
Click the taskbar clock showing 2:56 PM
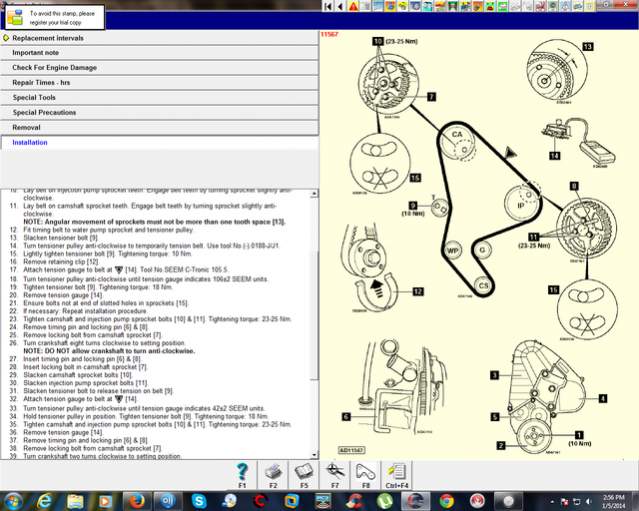[x=614, y=501]
